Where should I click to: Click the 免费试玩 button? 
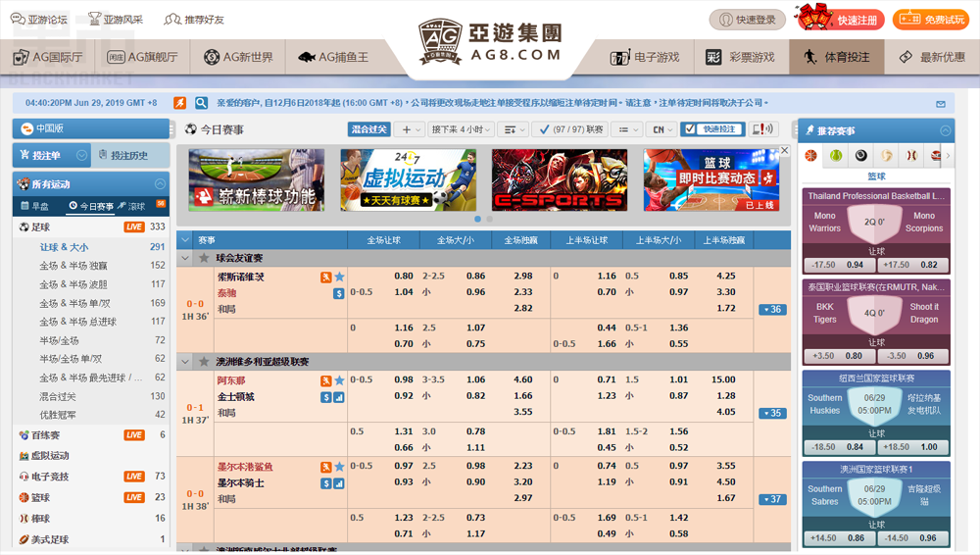coord(931,20)
